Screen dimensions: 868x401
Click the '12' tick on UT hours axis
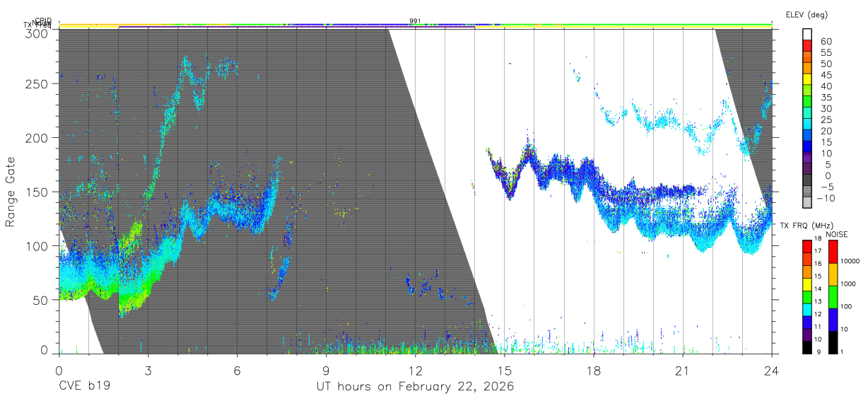coord(416,371)
